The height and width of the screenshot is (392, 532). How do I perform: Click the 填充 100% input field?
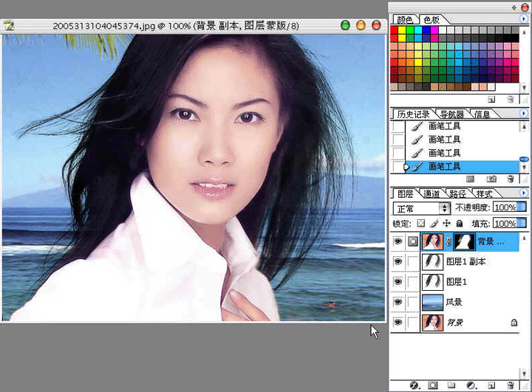pos(505,224)
